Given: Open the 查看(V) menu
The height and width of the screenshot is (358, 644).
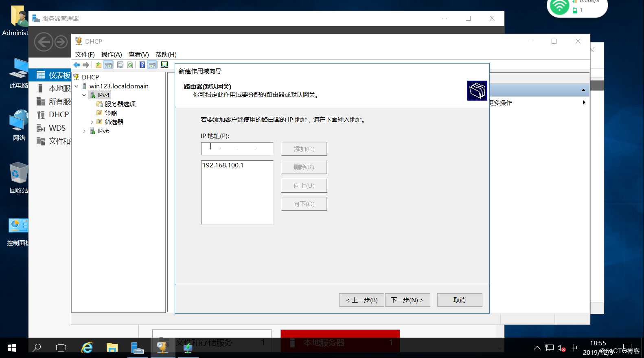Looking at the screenshot, I should [139, 54].
